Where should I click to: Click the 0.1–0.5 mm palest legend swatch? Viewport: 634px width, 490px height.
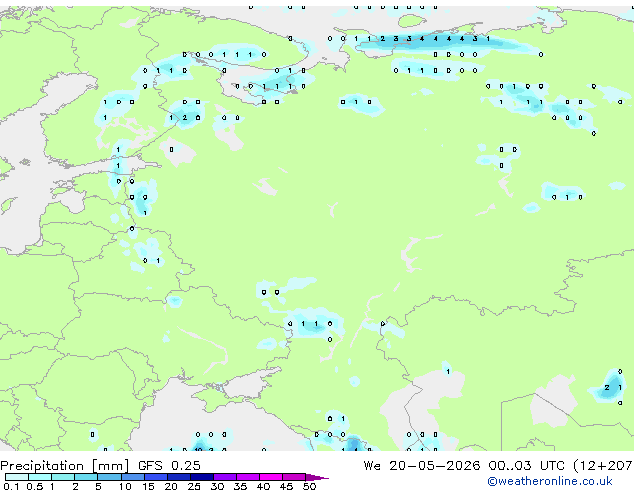coord(17,477)
